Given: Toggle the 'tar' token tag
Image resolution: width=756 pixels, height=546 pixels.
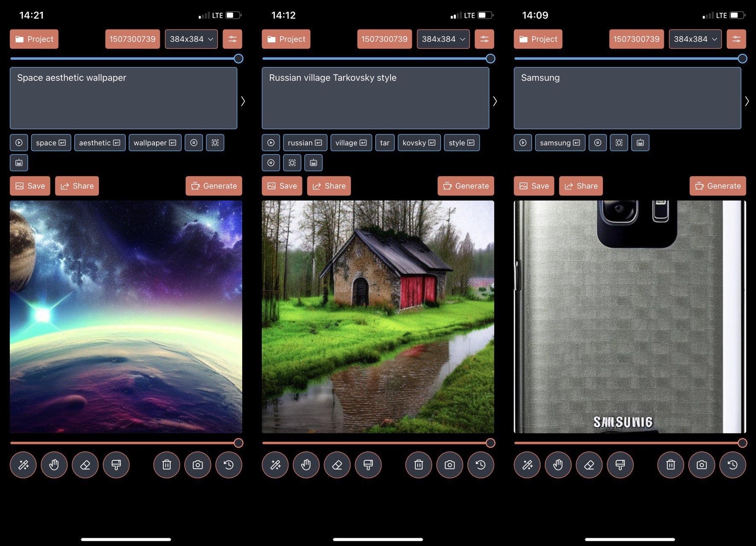Looking at the screenshot, I should [x=385, y=143].
